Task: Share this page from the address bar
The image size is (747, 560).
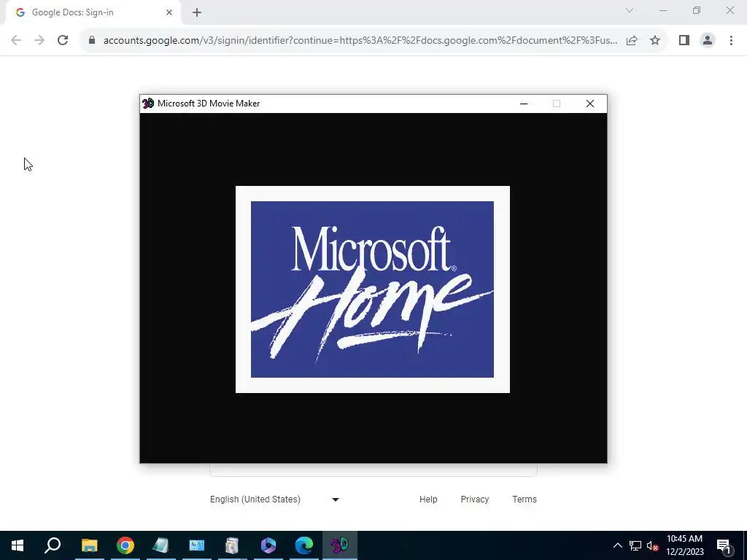Action: (632, 40)
